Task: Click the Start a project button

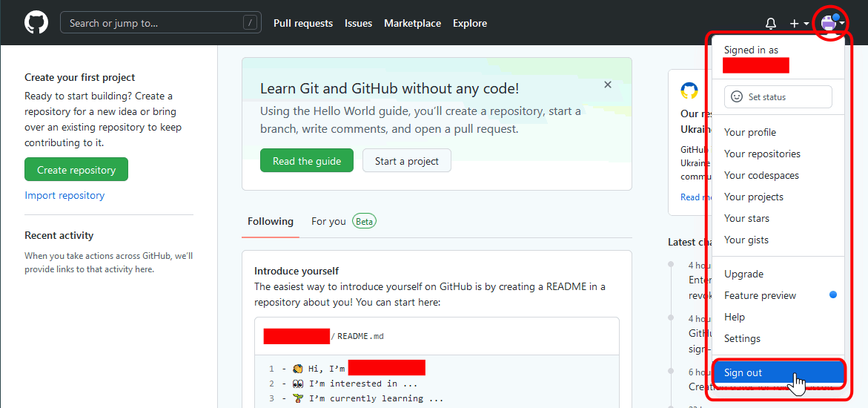Action: [407, 161]
